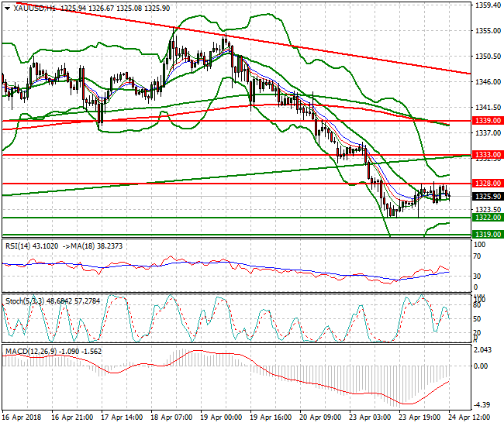This screenshot has width=504, height=426.
Task: Click the 19 Apr 16:00 time label
Action: point(271,417)
